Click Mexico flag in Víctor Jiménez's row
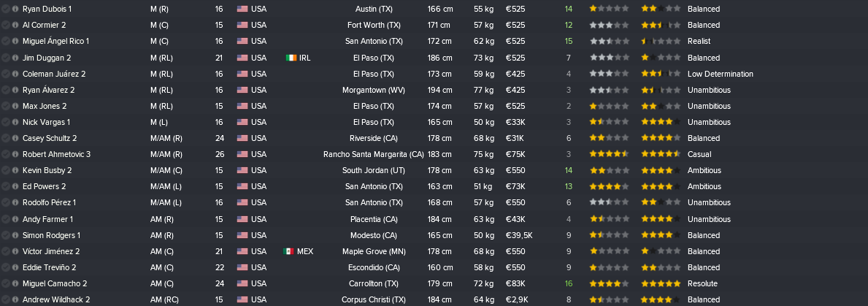 coord(288,251)
